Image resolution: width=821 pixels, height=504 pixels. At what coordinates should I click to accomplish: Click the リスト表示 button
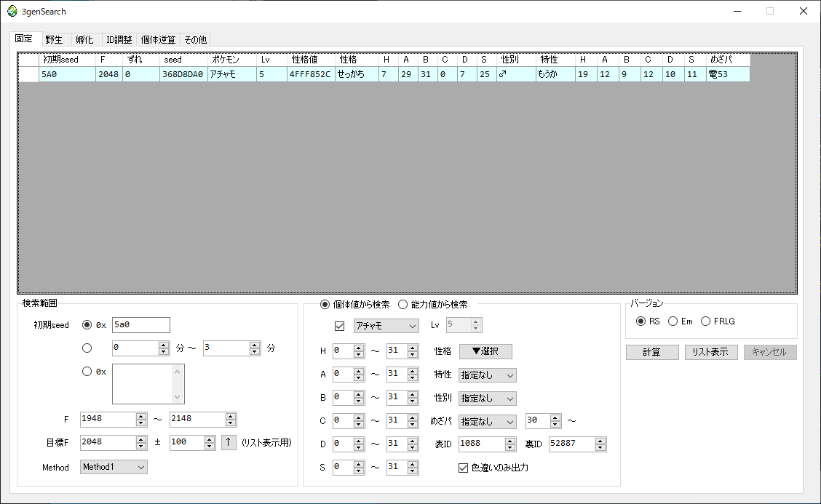[711, 352]
